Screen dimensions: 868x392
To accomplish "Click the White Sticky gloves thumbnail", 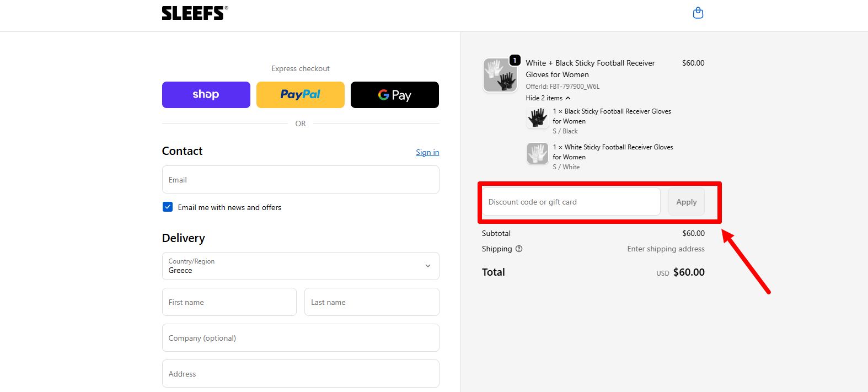I will click(537, 153).
